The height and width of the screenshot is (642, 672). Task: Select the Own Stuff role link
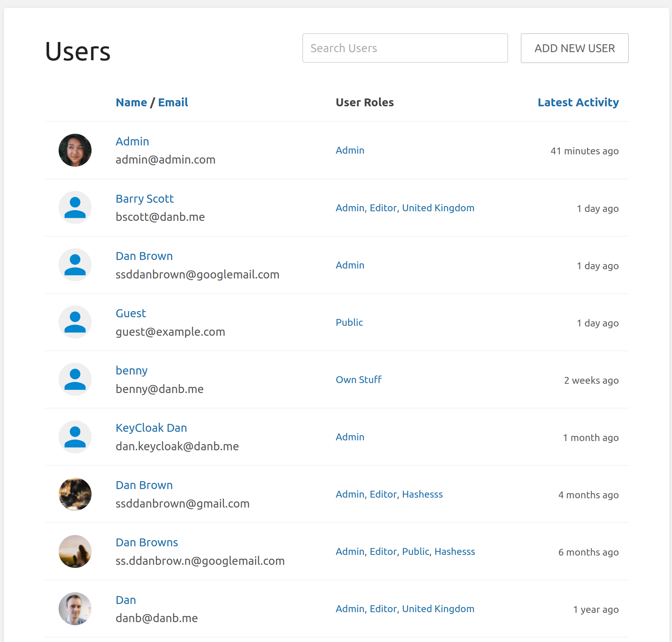[x=358, y=380]
